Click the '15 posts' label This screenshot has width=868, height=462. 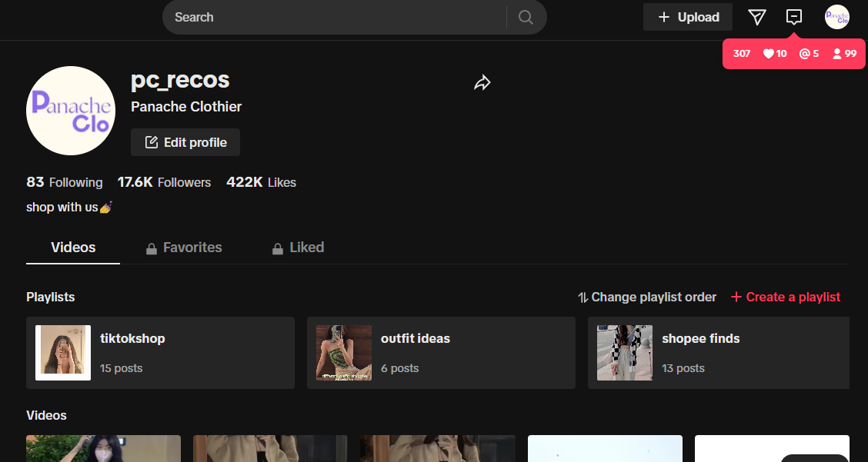[x=122, y=368]
